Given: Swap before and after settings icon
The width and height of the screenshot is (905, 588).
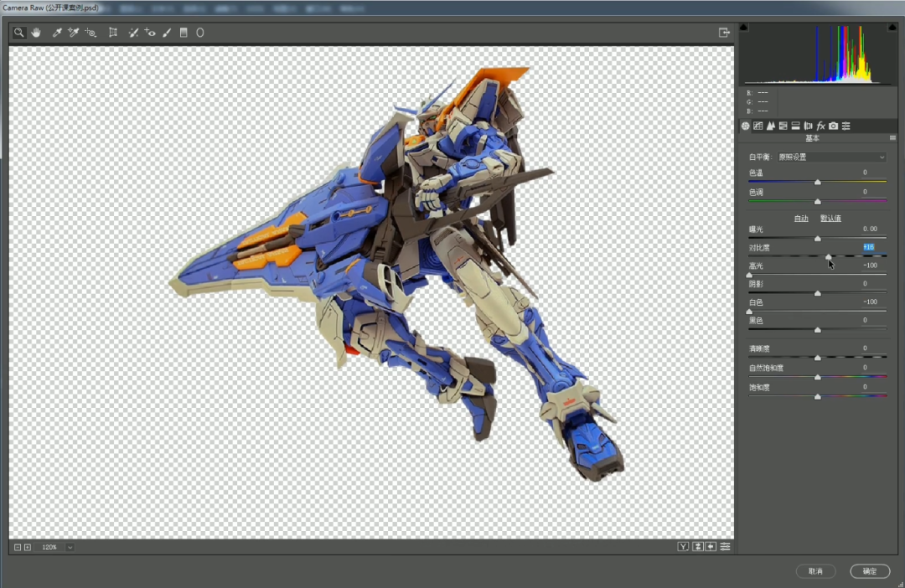Looking at the screenshot, I should tap(697, 546).
